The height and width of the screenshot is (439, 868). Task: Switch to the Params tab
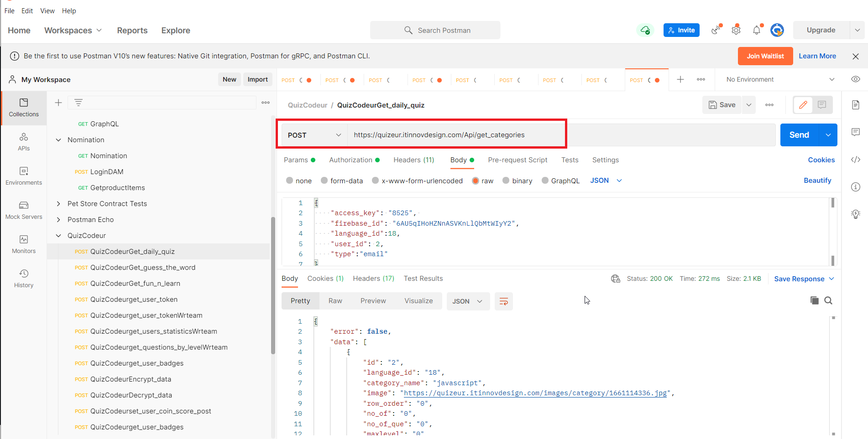point(299,160)
